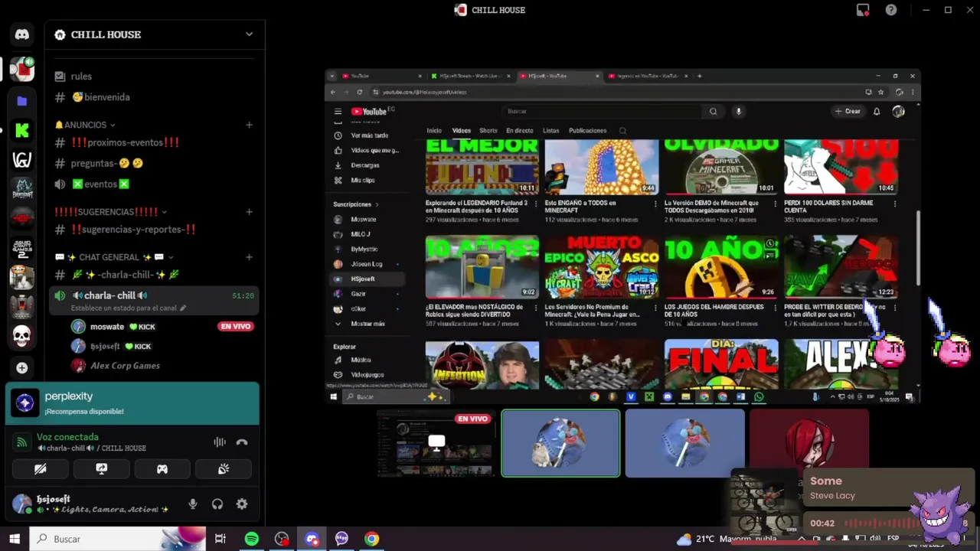Open the Discord inbox icon at top right

863,10
